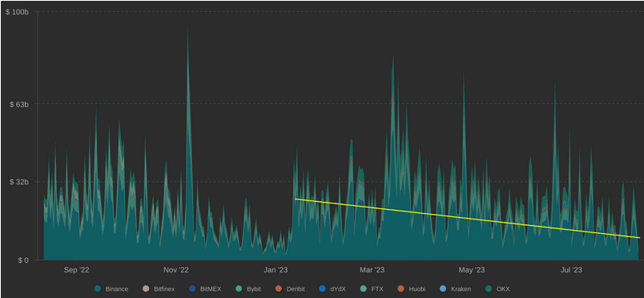The width and height of the screenshot is (644, 298).
Task: Toggle the OKX series label
Action: tap(503, 289)
